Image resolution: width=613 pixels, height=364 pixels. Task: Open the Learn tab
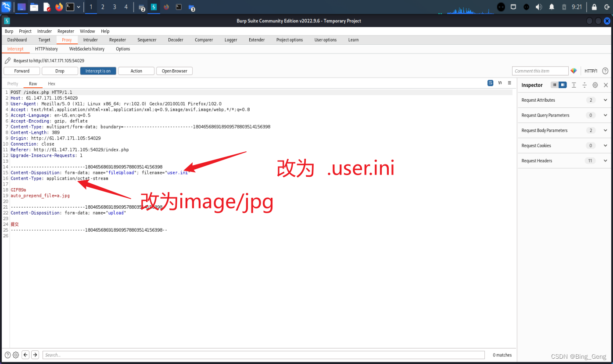[x=353, y=40]
